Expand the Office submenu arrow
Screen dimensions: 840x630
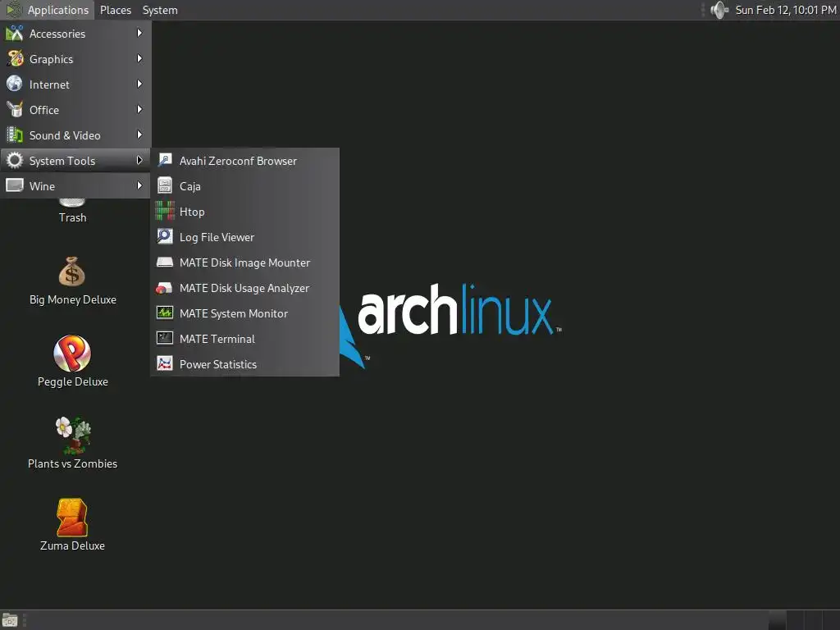point(139,109)
